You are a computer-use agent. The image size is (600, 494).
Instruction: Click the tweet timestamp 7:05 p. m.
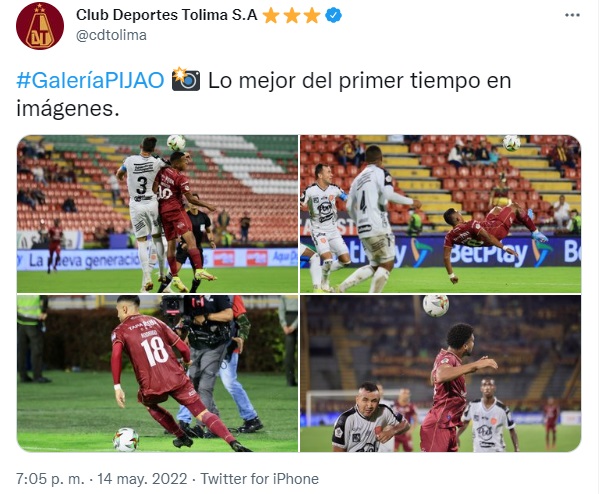[x=50, y=479]
